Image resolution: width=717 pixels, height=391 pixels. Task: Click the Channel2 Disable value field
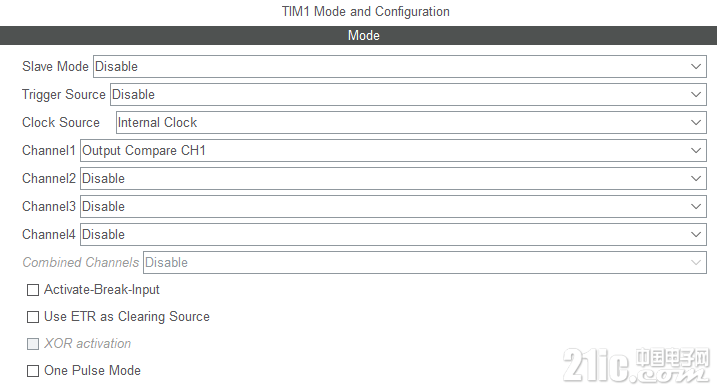(x=393, y=178)
